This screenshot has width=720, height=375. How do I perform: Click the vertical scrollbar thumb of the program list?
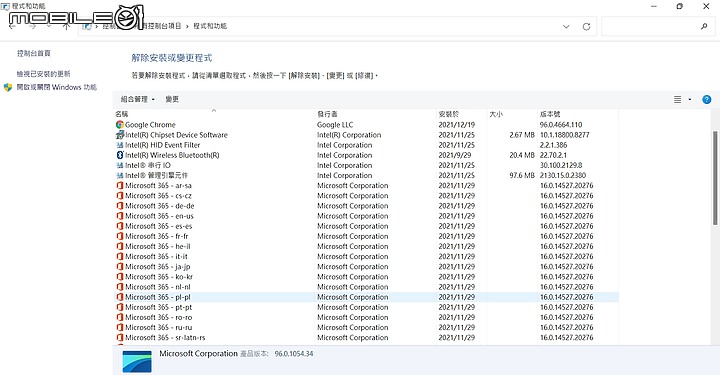point(714,178)
